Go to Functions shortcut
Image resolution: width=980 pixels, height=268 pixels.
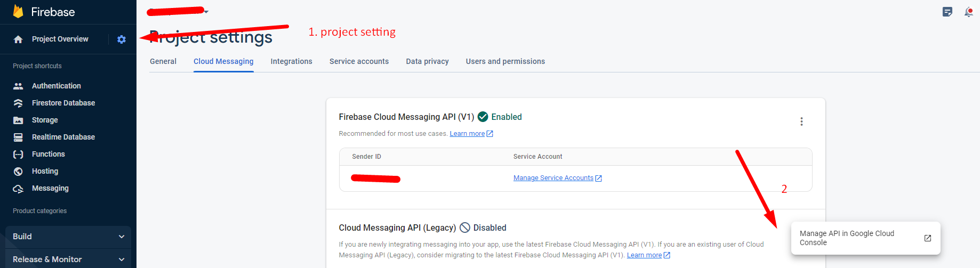click(x=49, y=154)
